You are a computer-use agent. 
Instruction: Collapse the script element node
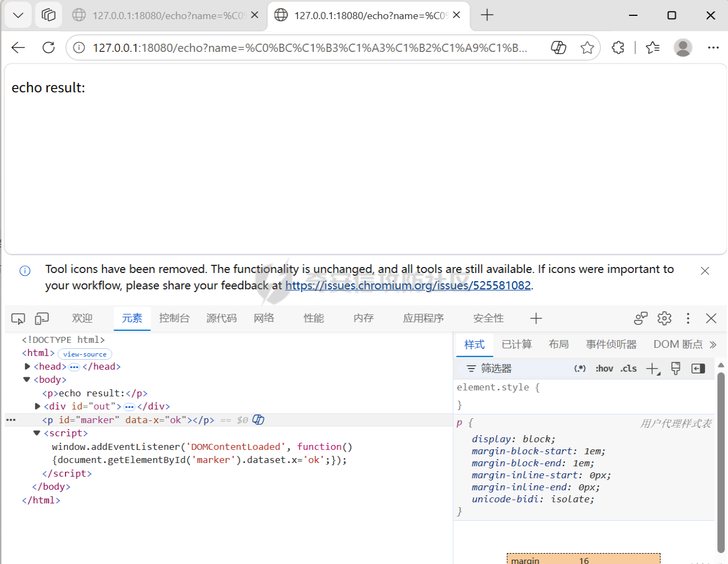click(x=37, y=433)
